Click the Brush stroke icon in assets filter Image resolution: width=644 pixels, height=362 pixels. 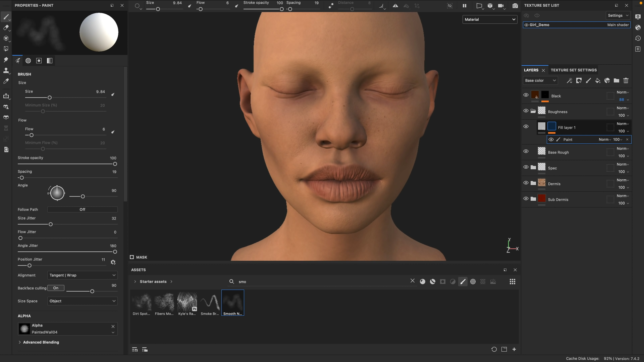[462, 282]
